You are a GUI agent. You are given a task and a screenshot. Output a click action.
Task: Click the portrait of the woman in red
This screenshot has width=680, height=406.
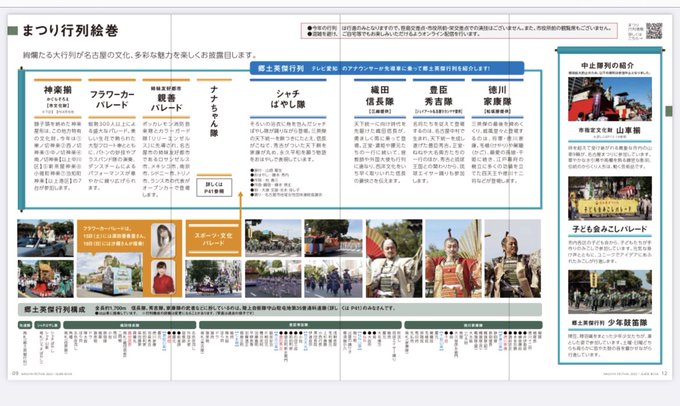coord(163,278)
